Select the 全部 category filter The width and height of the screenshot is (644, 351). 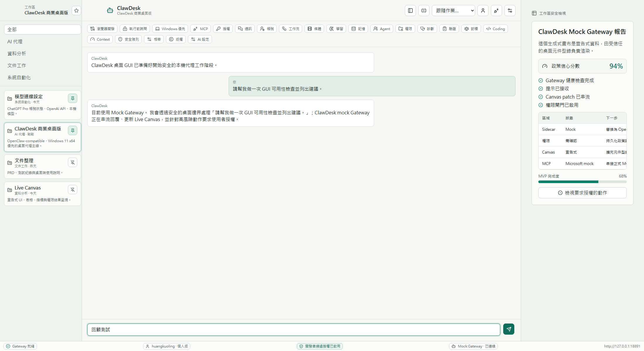(x=42, y=30)
